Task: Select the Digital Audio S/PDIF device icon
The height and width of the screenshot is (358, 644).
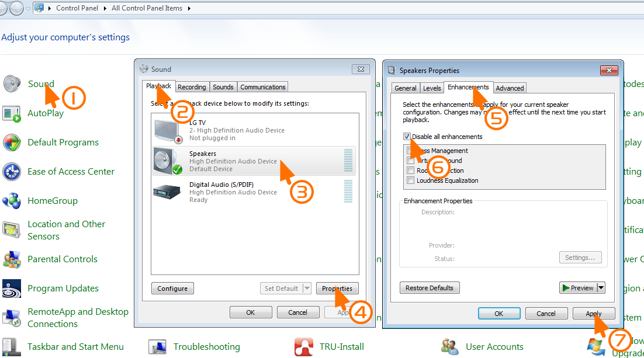Action: click(167, 192)
